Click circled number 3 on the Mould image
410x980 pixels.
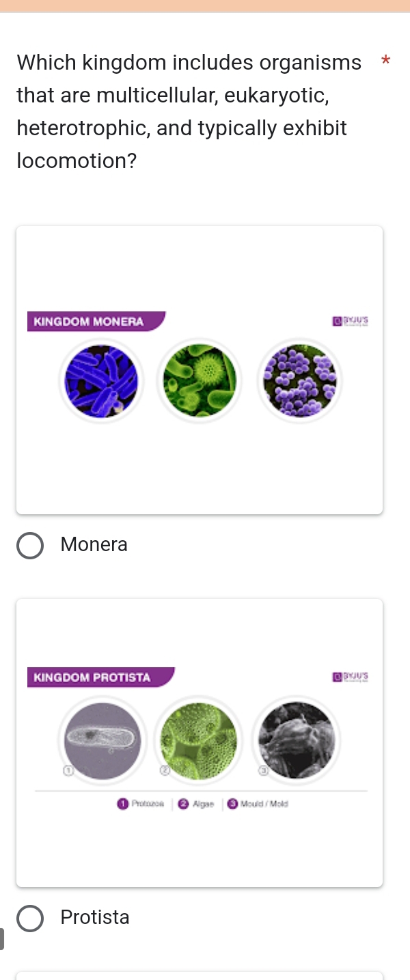pos(263,770)
